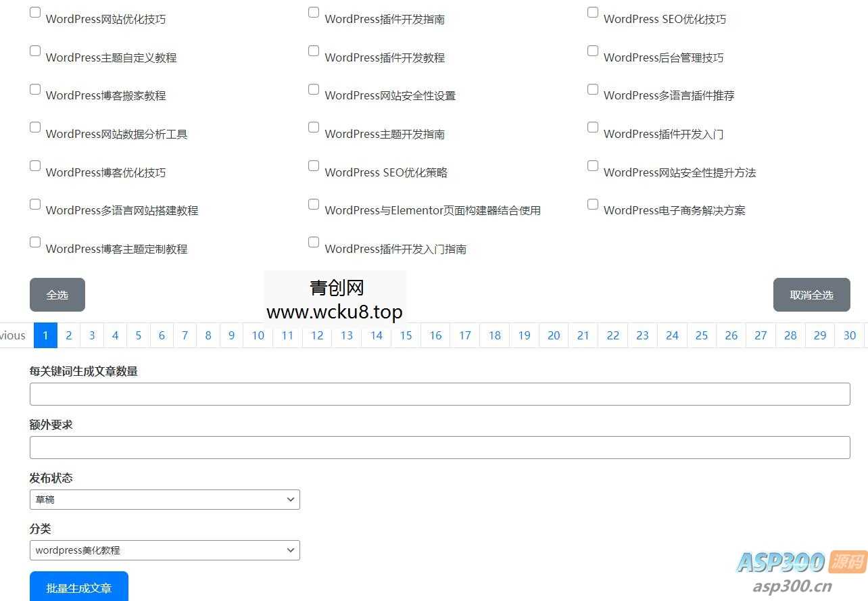The width and height of the screenshot is (868, 601).
Task: Open the 发布状态 dropdown showing 草稿
Action: [164, 499]
